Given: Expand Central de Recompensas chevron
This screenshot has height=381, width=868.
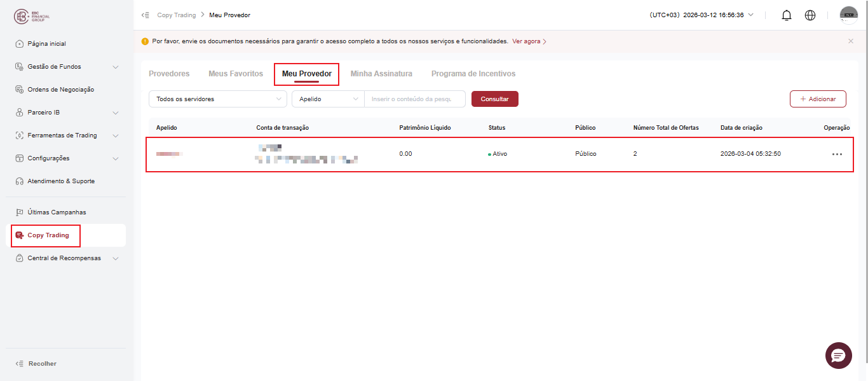Looking at the screenshot, I should tap(116, 258).
